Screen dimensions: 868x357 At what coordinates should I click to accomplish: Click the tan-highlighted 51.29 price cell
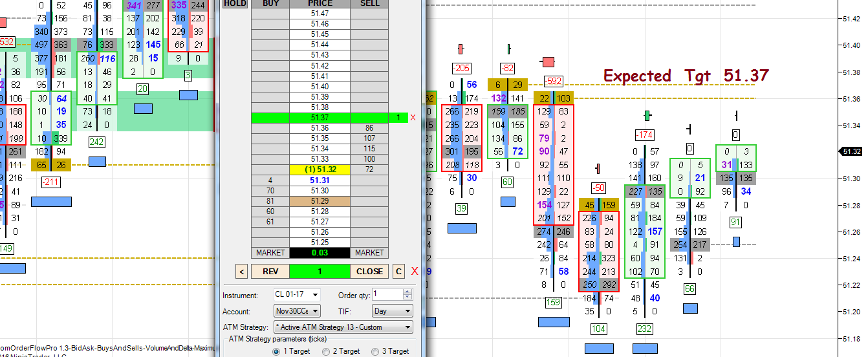point(320,201)
